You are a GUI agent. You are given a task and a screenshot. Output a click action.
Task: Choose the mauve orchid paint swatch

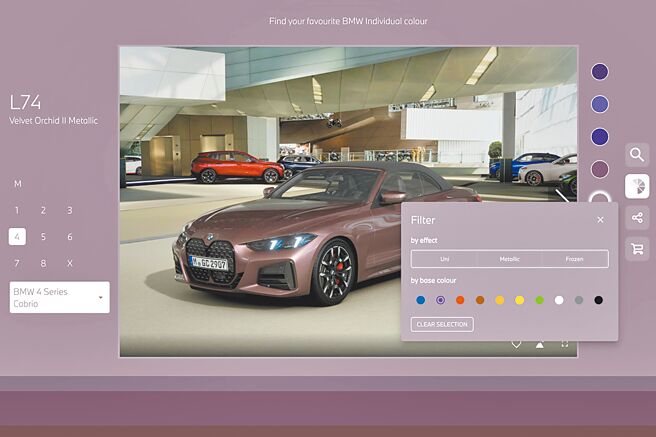click(x=600, y=169)
